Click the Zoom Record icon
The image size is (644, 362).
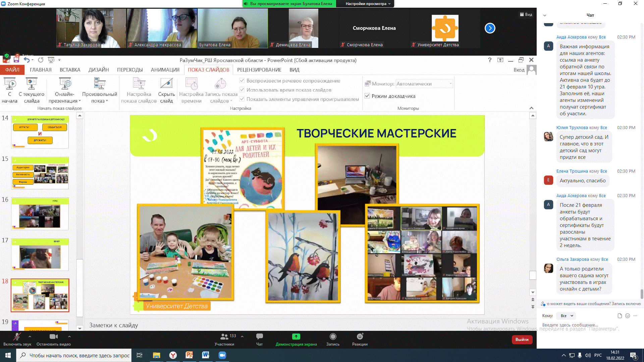(x=333, y=337)
